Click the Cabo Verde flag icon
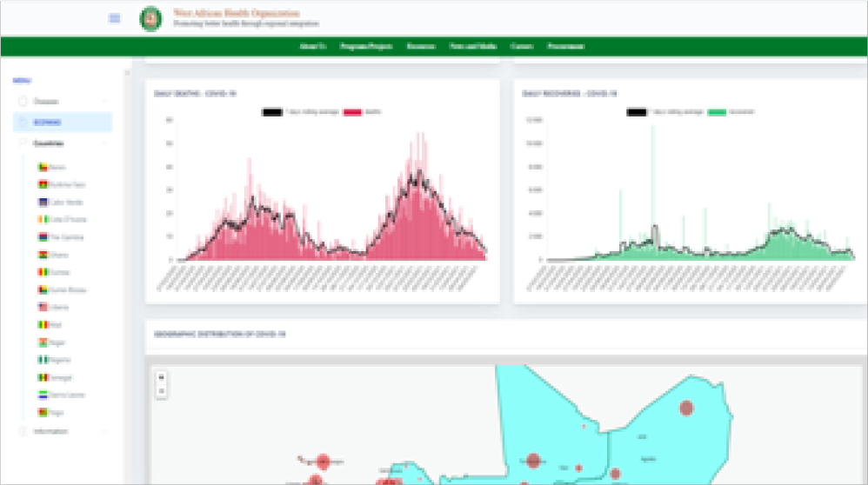This screenshot has width=868, height=485. click(43, 202)
